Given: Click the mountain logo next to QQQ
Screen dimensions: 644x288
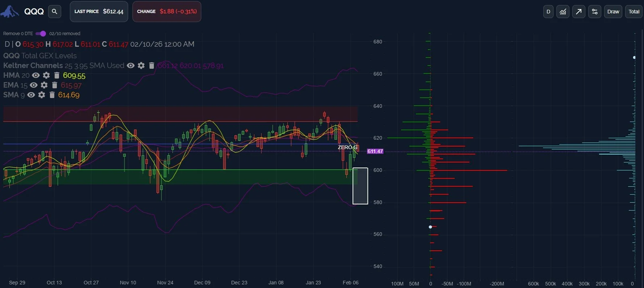Looking at the screenshot, I should pyautogui.click(x=10, y=12).
